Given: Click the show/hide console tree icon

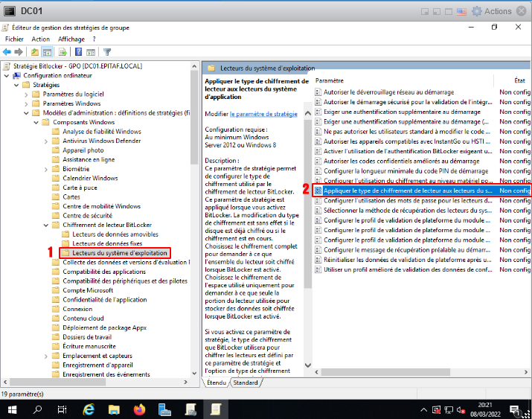Looking at the screenshot, I should (x=47, y=52).
